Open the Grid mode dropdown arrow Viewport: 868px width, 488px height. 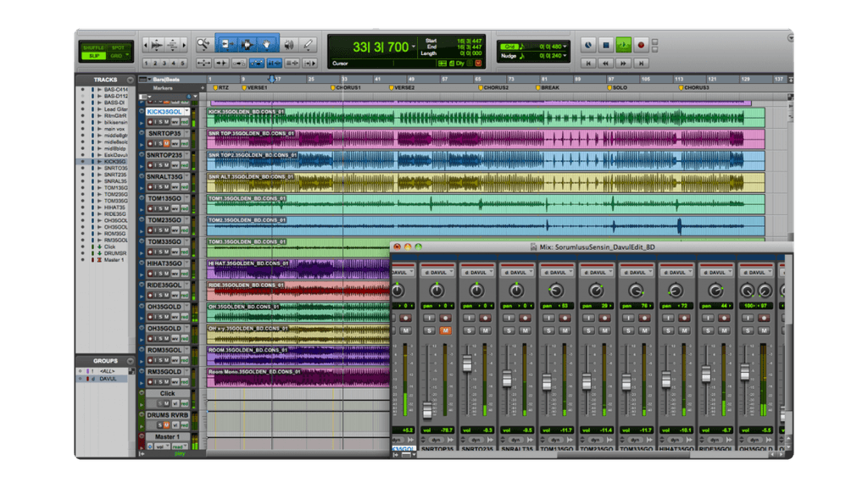pyautogui.click(x=127, y=54)
